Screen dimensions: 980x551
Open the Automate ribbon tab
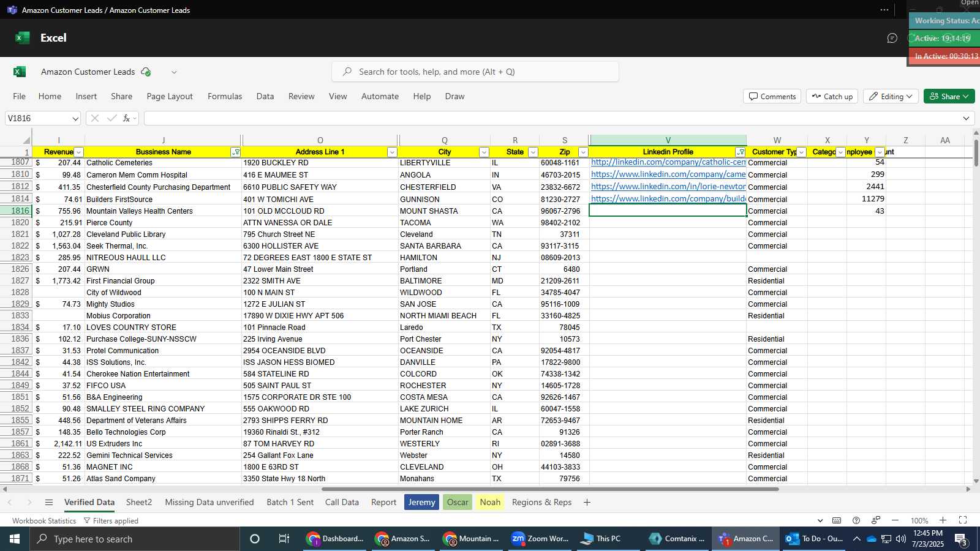click(380, 96)
